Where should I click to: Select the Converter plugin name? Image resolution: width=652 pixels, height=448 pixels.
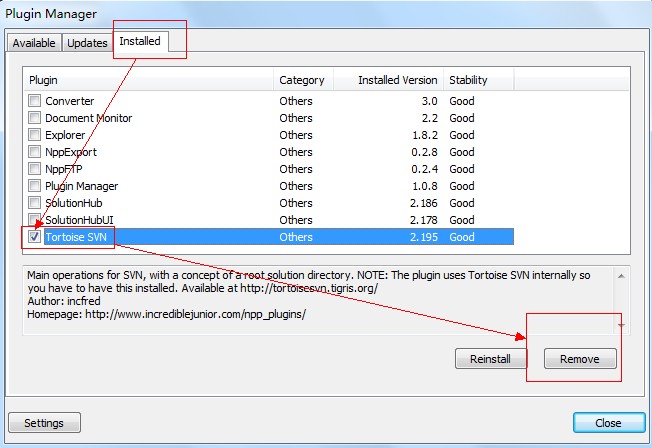69,101
